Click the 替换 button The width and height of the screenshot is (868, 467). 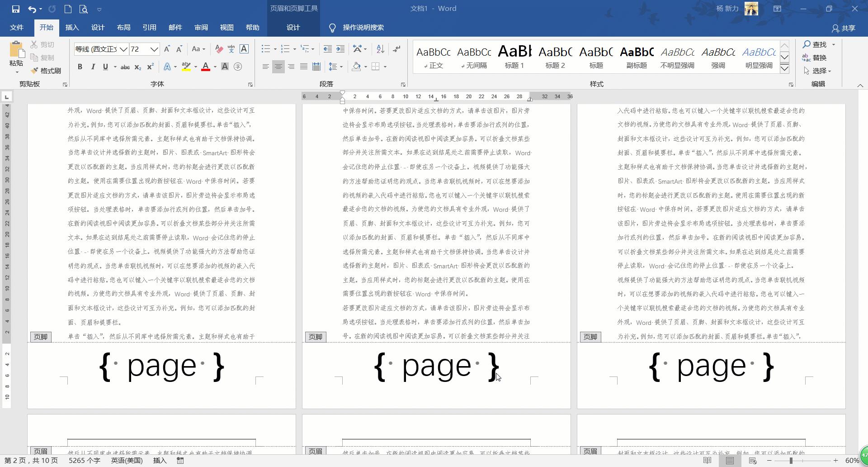pos(815,57)
